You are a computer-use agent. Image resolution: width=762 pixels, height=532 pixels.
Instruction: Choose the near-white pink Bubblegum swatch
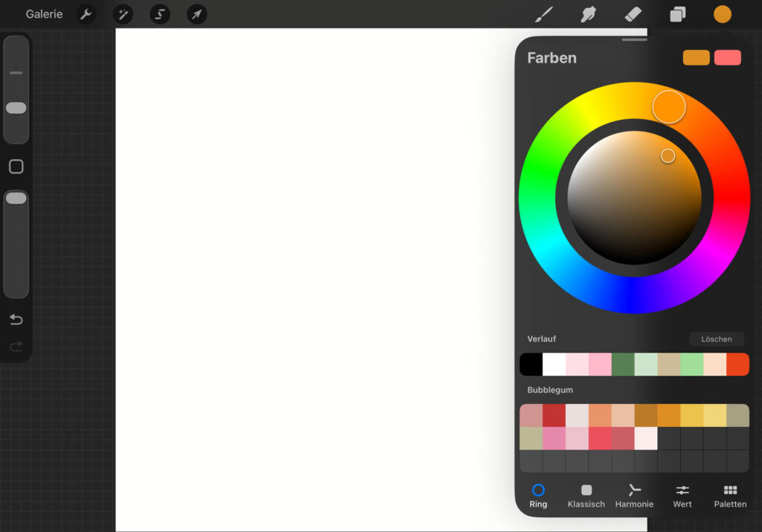pos(646,438)
